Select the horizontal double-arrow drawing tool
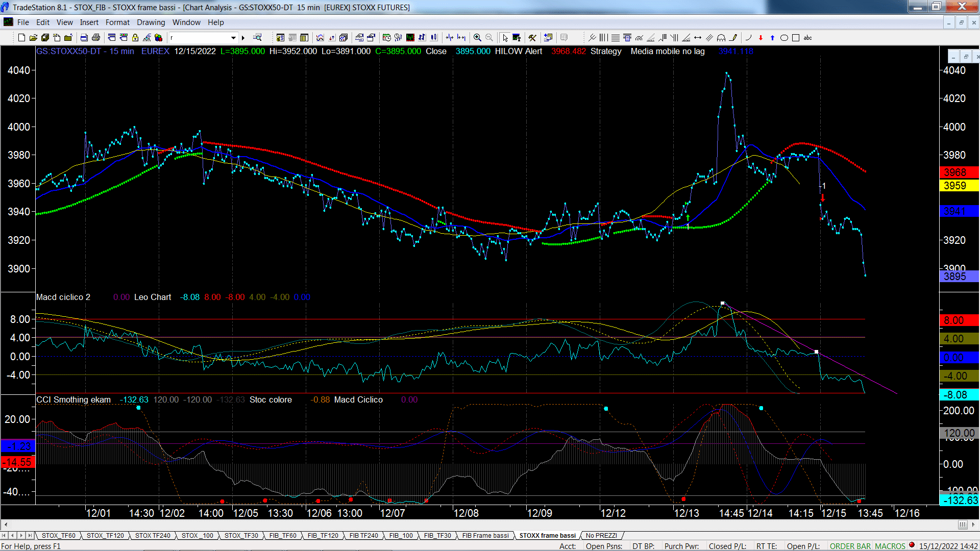 (698, 38)
